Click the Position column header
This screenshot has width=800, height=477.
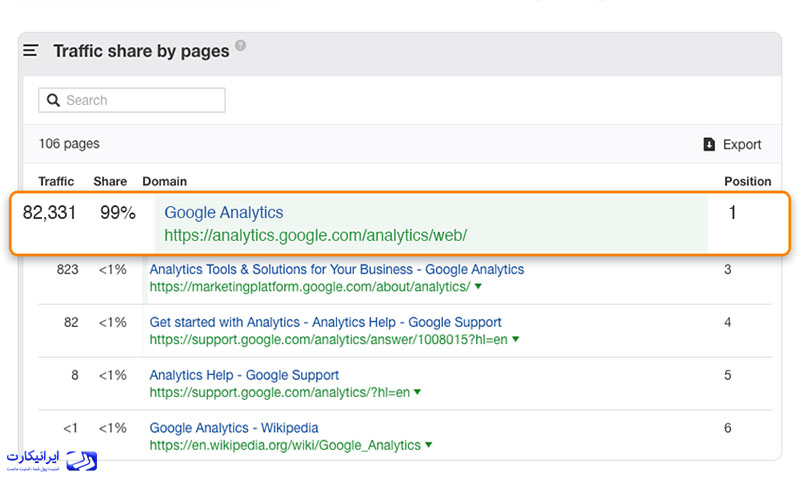748,182
